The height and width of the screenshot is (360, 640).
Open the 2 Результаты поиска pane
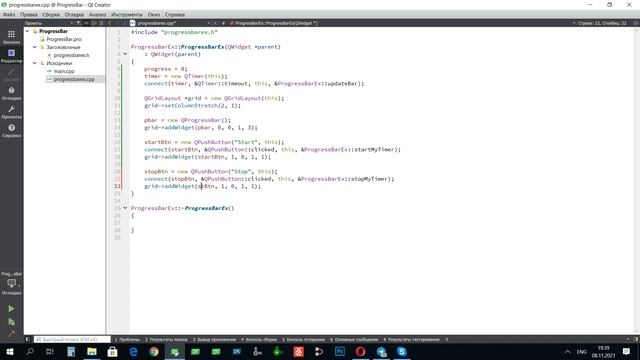click(166, 339)
